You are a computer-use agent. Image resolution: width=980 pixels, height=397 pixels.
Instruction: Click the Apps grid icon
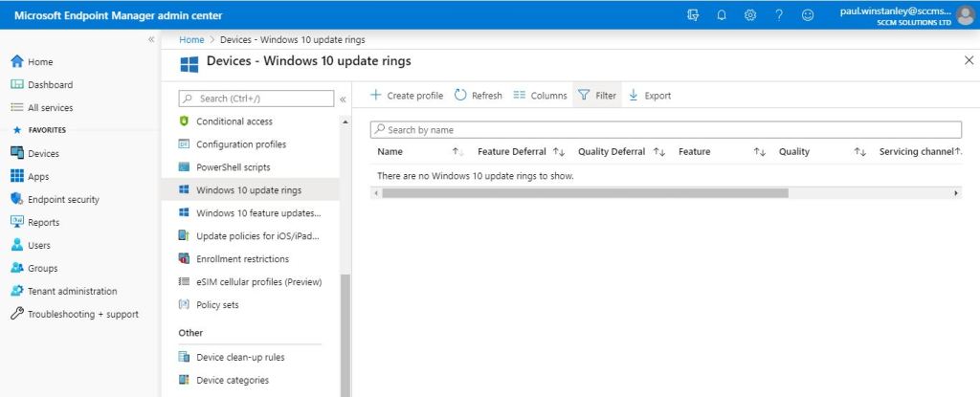17,176
